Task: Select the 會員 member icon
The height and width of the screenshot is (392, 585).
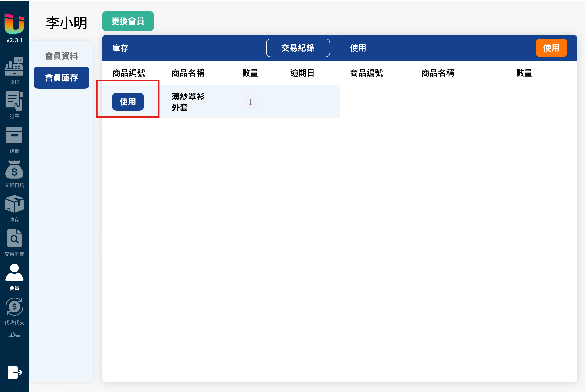Action: coord(14,272)
